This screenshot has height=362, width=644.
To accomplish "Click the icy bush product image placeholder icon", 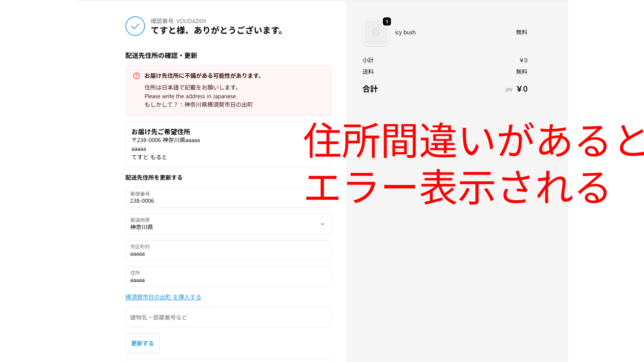I will [x=376, y=33].
